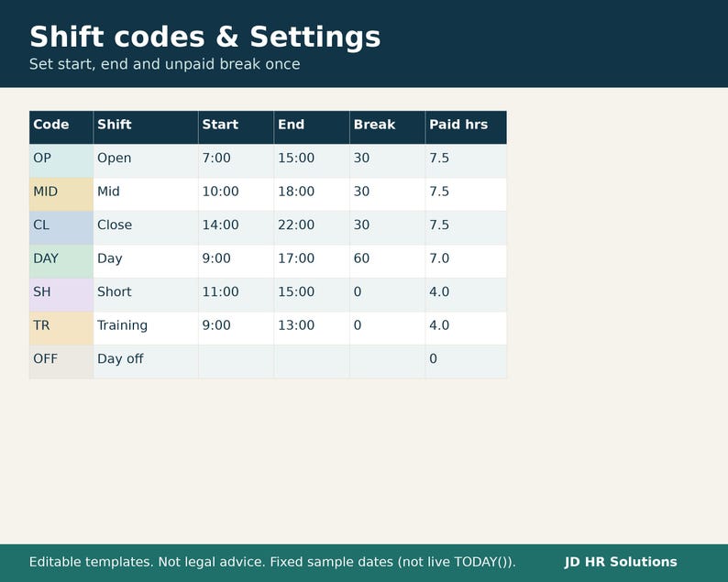Viewport: 728px width, 582px height.
Task: Click the OP code cell
Action: (x=61, y=160)
